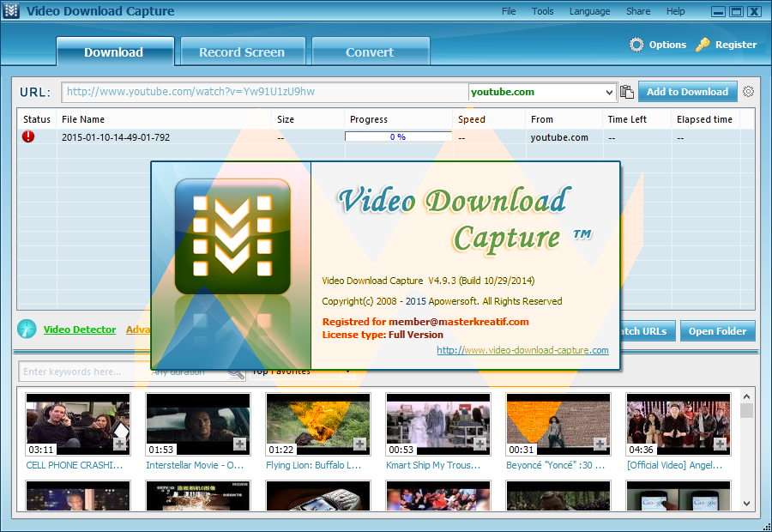Open the CELL PHONE CRASHI thumbnail

pyautogui.click(x=78, y=424)
